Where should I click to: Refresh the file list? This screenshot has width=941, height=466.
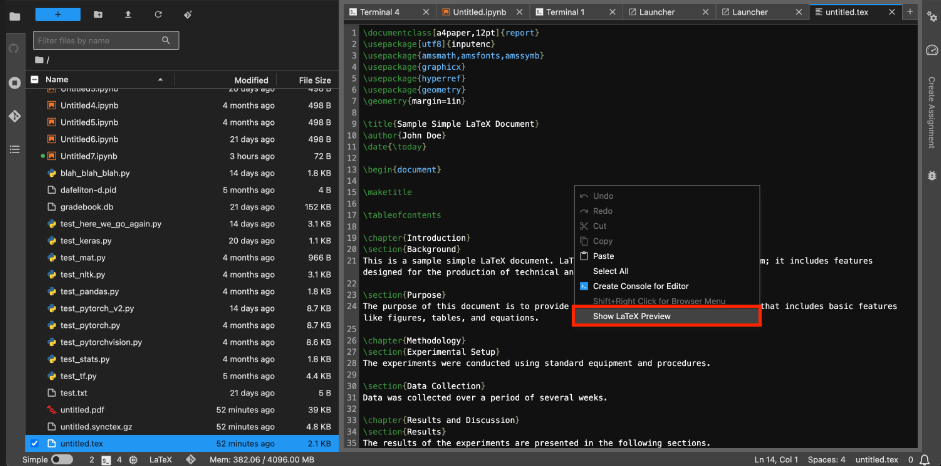click(x=158, y=14)
